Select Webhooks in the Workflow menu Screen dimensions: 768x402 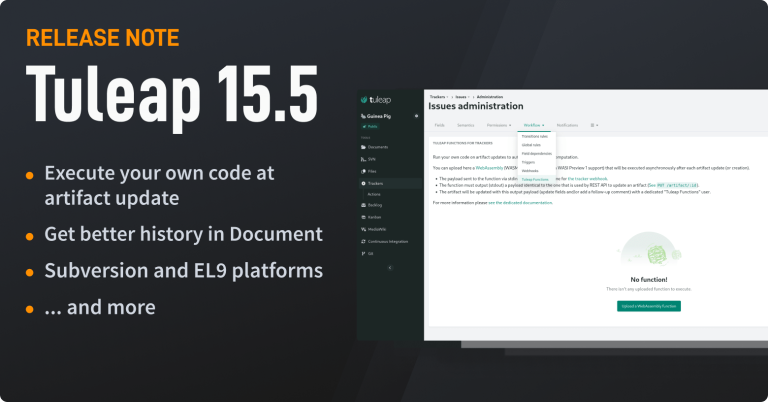pyautogui.click(x=532, y=171)
